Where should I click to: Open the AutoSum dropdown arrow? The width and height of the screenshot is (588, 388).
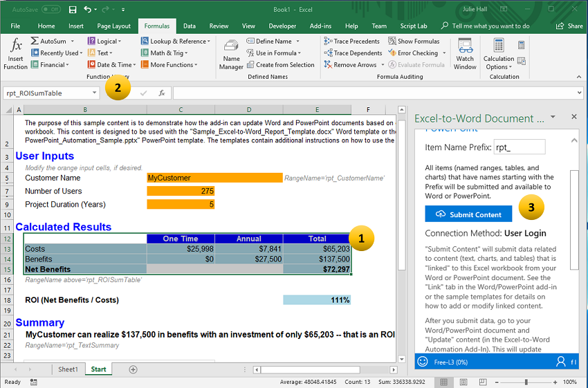[73, 41]
